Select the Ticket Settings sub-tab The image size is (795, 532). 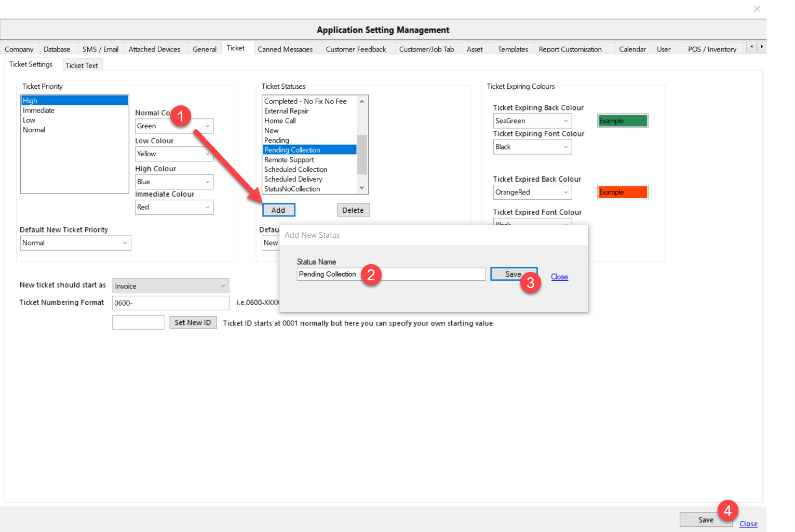(x=31, y=64)
